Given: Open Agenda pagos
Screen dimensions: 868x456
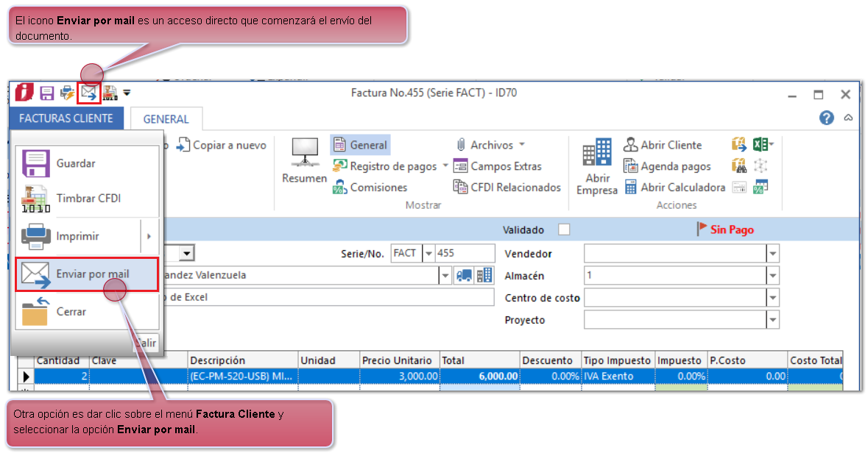Looking at the screenshot, I should (x=667, y=166).
